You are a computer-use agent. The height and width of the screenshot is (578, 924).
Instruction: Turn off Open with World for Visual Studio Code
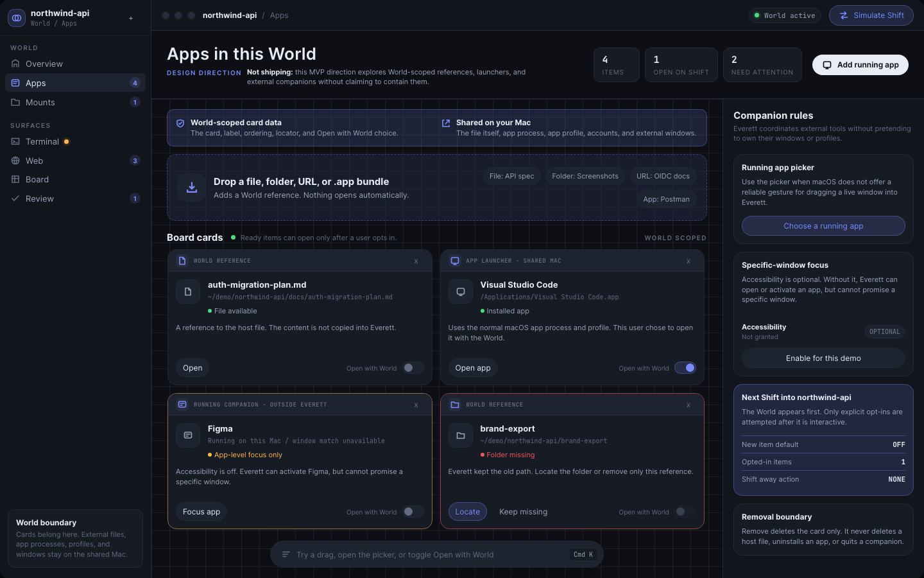coord(685,368)
